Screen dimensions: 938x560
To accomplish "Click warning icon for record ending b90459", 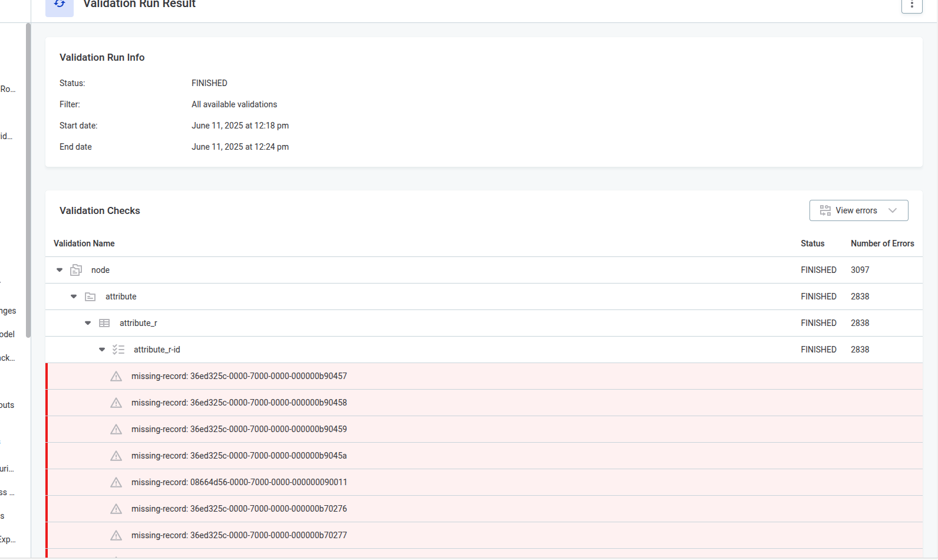I will click(116, 429).
